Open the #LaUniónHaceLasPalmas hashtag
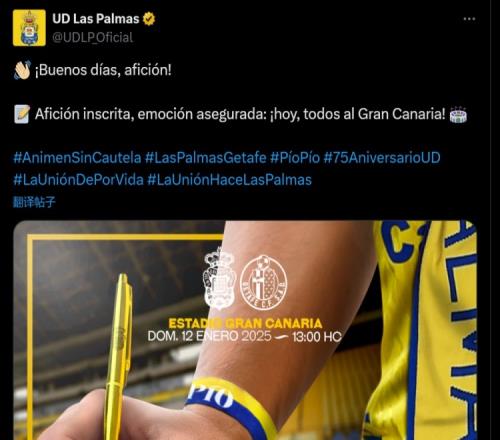Viewport: 500px width, 440px height. click(229, 180)
